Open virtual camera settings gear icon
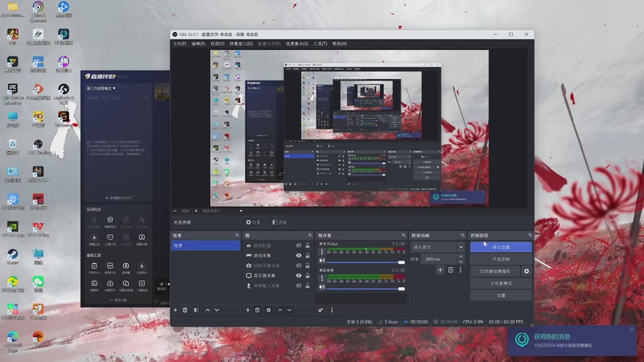Screen dimensions: 644x362 (526, 271)
